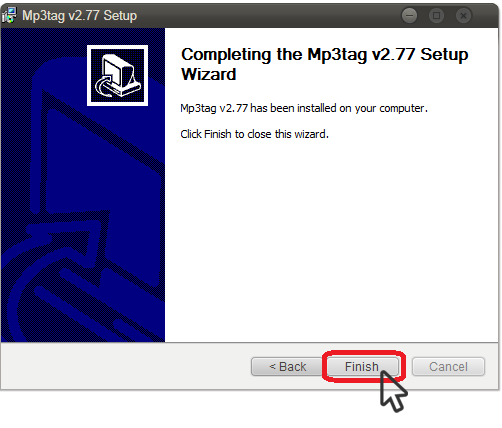The width and height of the screenshot is (502, 428).
Task: Click empty title bar space beside the title
Action: point(267,15)
